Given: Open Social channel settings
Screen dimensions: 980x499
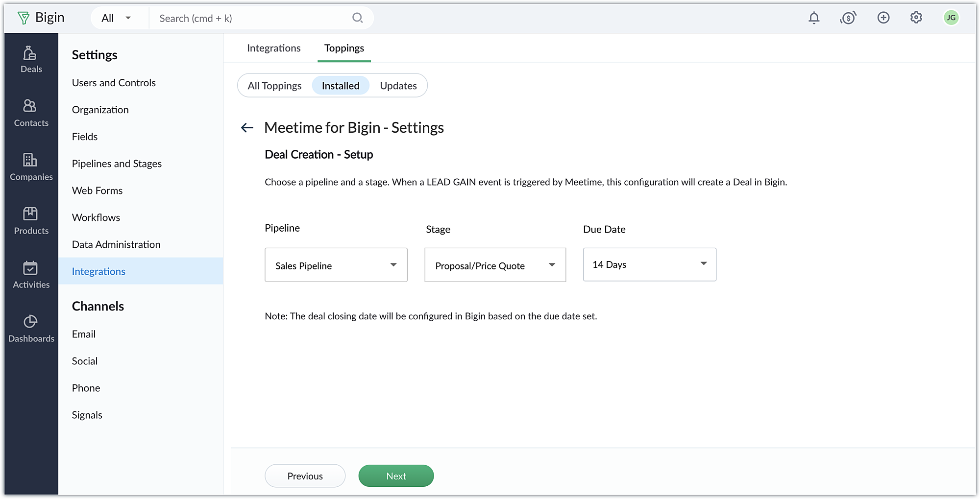Looking at the screenshot, I should (85, 361).
